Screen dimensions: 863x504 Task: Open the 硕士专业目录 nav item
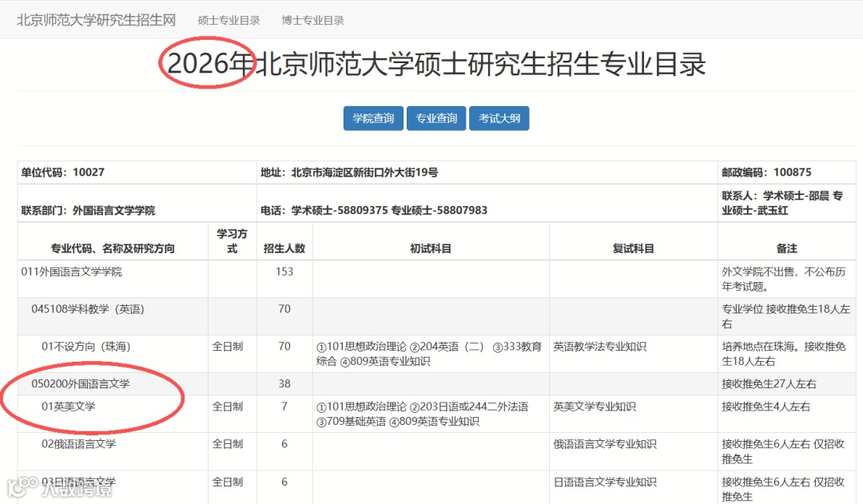[229, 21]
